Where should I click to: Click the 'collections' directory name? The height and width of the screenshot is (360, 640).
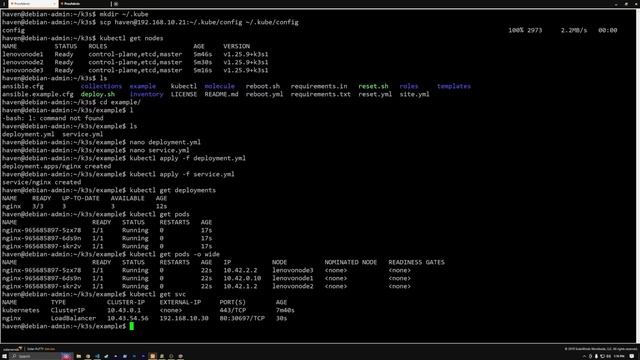pyautogui.click(x=101, y=86)
